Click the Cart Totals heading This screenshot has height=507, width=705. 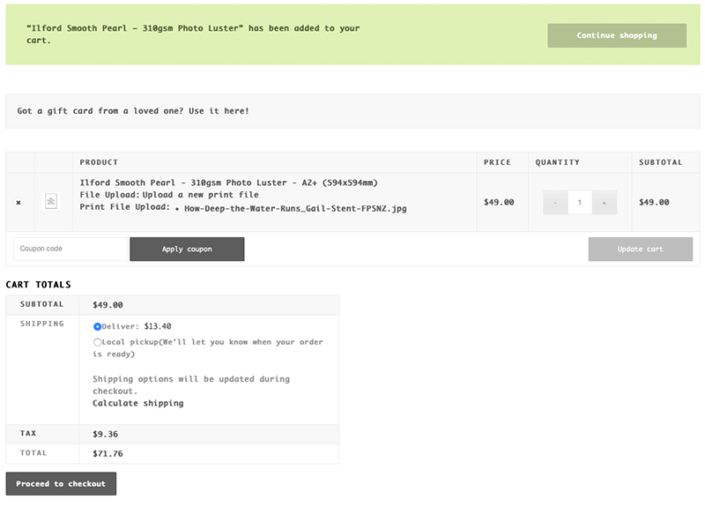[x=38, y=285]
